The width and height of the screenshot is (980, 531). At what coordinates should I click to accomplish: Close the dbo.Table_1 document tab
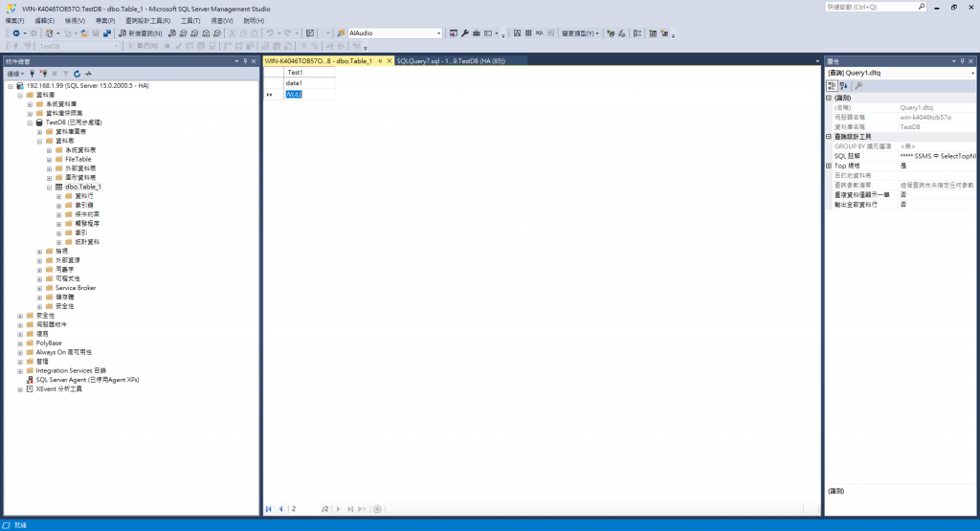click(389, 61)
